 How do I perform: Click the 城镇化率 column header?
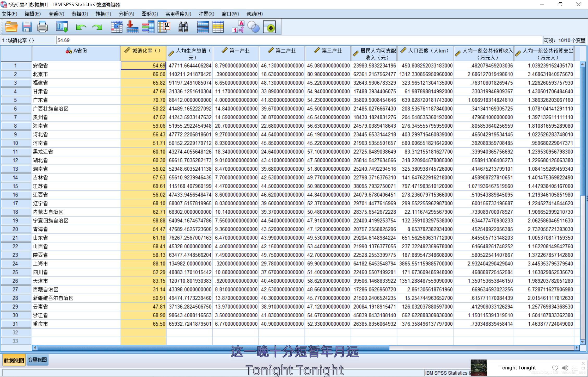click(143, 53)
